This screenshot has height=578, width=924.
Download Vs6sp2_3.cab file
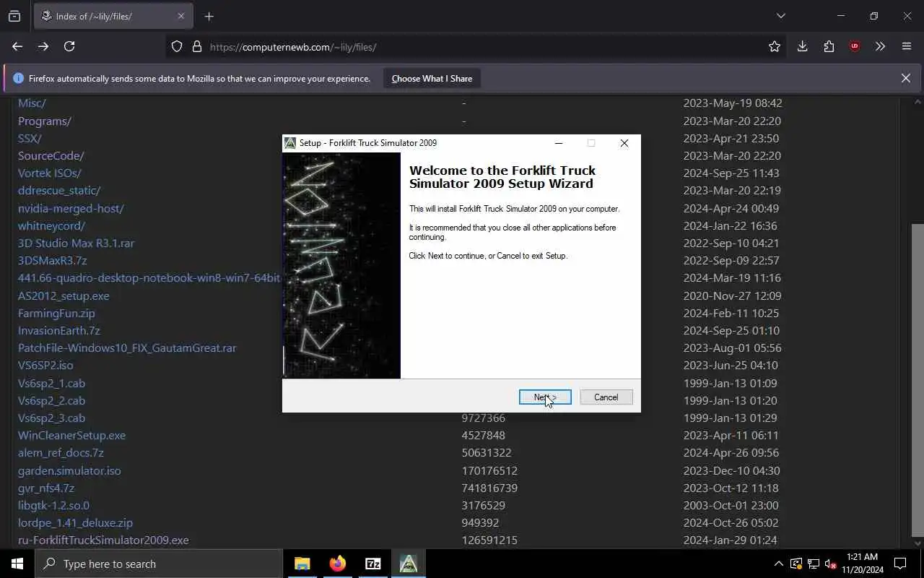click(x=51, y=418)
